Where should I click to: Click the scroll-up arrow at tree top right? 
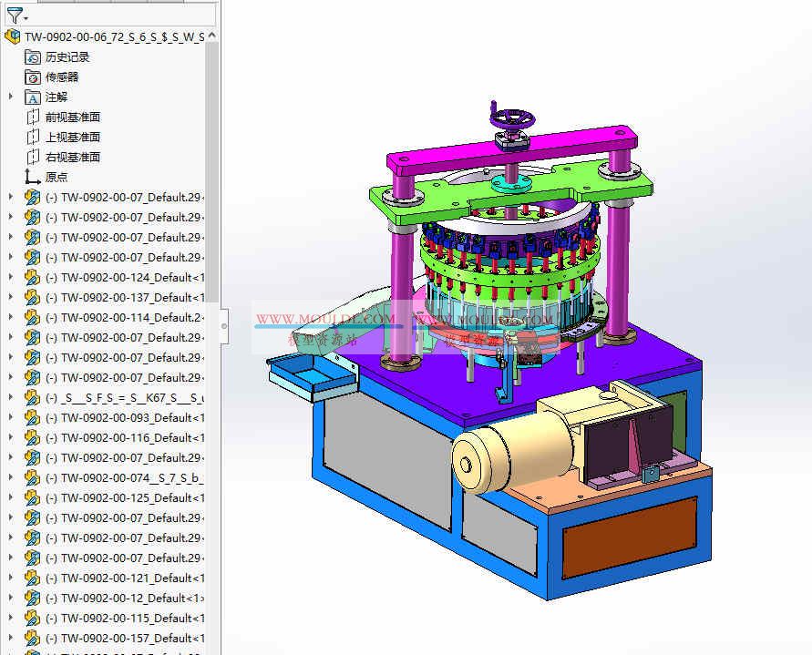point(211,35)
